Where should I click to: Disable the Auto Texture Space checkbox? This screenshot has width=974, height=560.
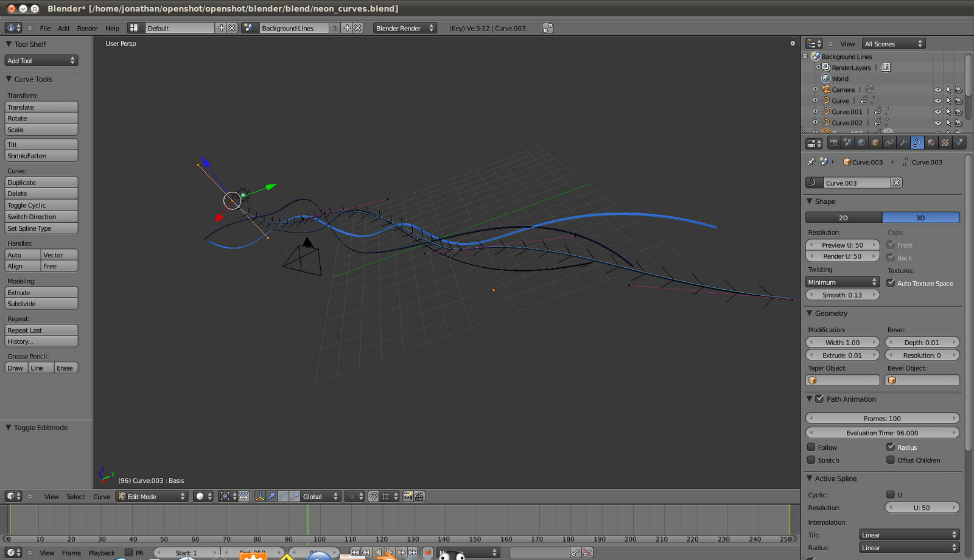coord(891,283)
